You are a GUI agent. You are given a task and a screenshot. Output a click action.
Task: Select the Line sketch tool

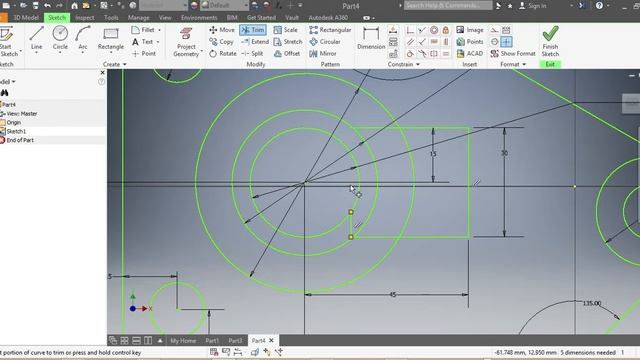(36, 38)
